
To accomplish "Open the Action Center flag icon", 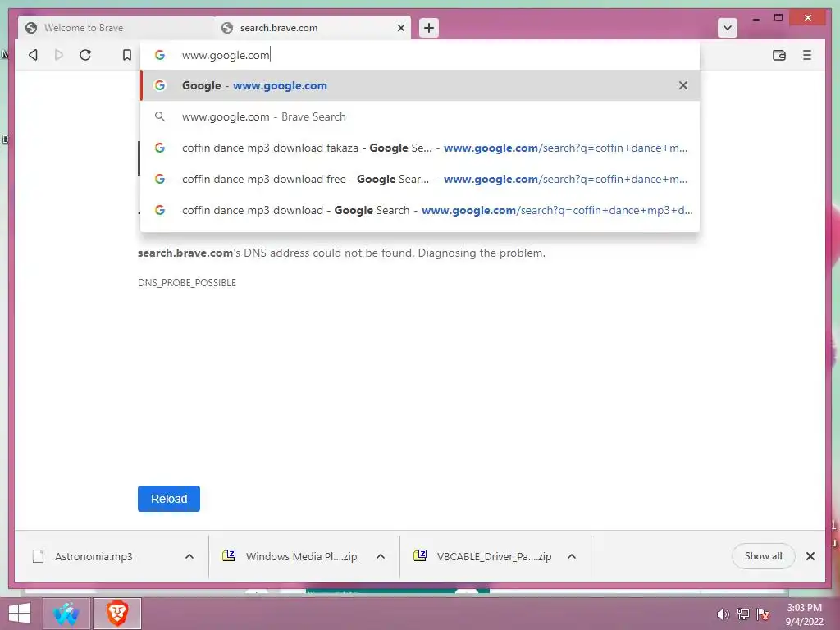I will [763, 614].
